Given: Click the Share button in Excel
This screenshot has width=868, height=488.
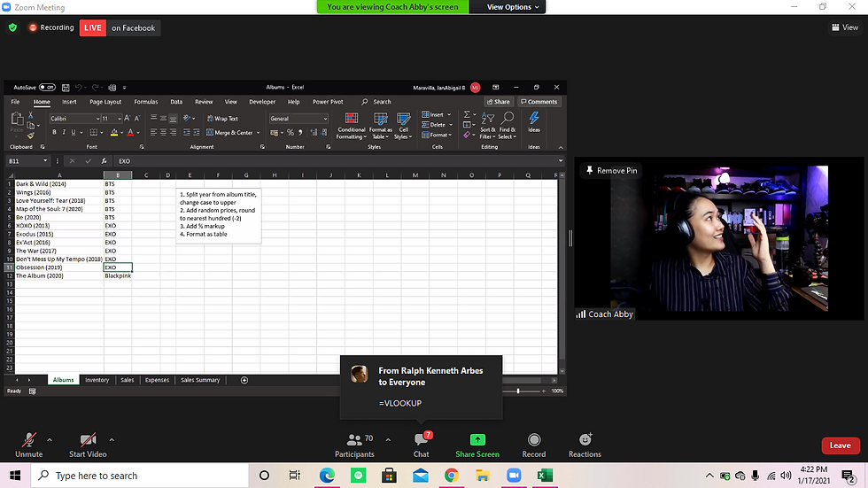Looking at the screenshot, I should coord(498,102).
